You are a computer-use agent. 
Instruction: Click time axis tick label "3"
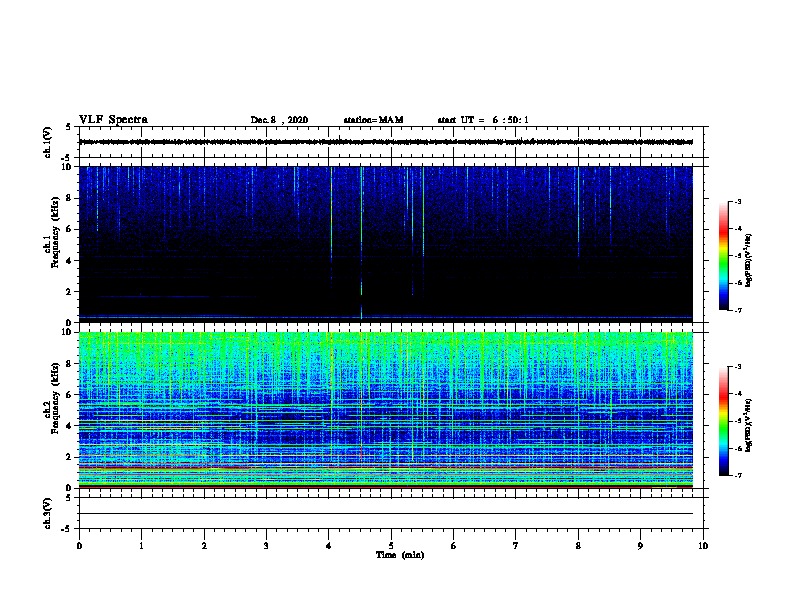266,545
